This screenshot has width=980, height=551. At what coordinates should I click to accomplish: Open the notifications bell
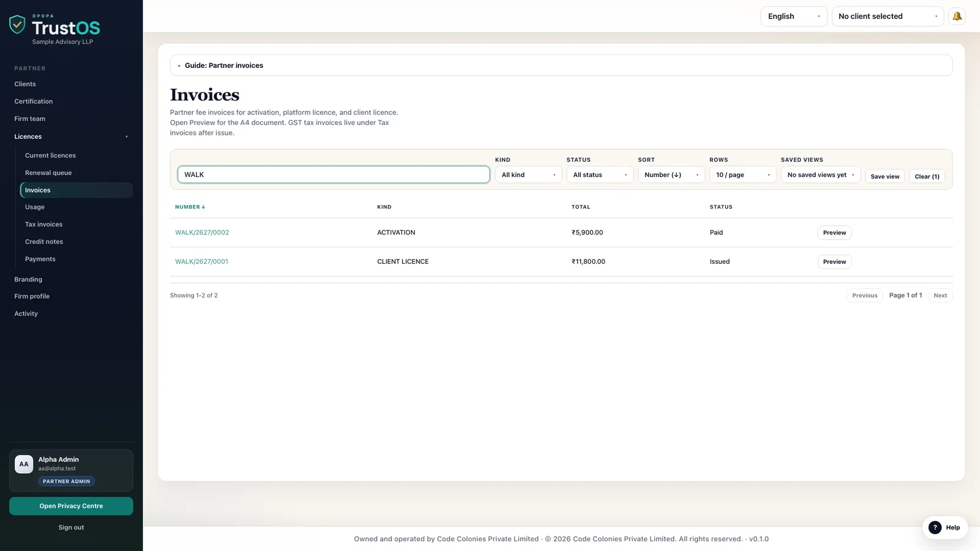[x=957, y=17]
